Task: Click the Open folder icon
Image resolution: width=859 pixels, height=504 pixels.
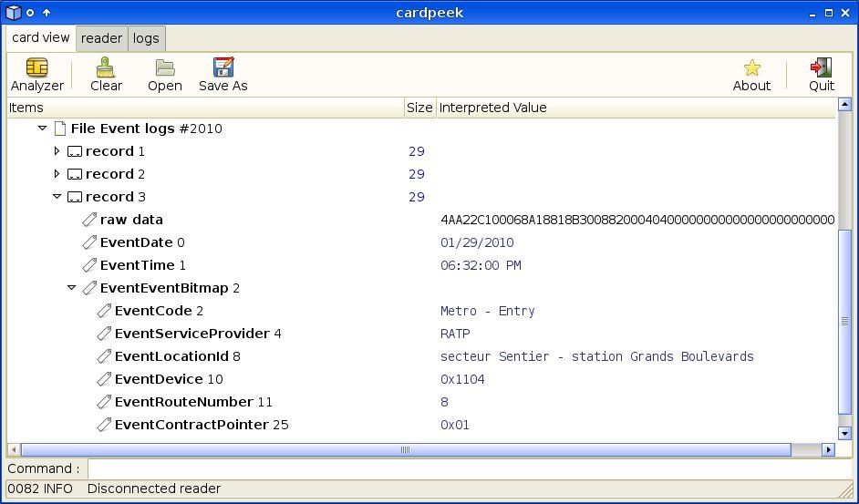Action: pos(165,68)
